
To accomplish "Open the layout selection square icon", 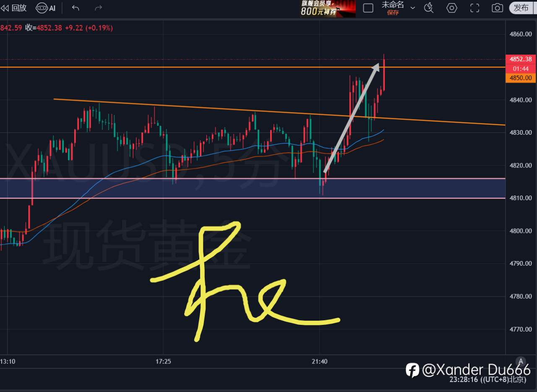I will pos(368,8).
